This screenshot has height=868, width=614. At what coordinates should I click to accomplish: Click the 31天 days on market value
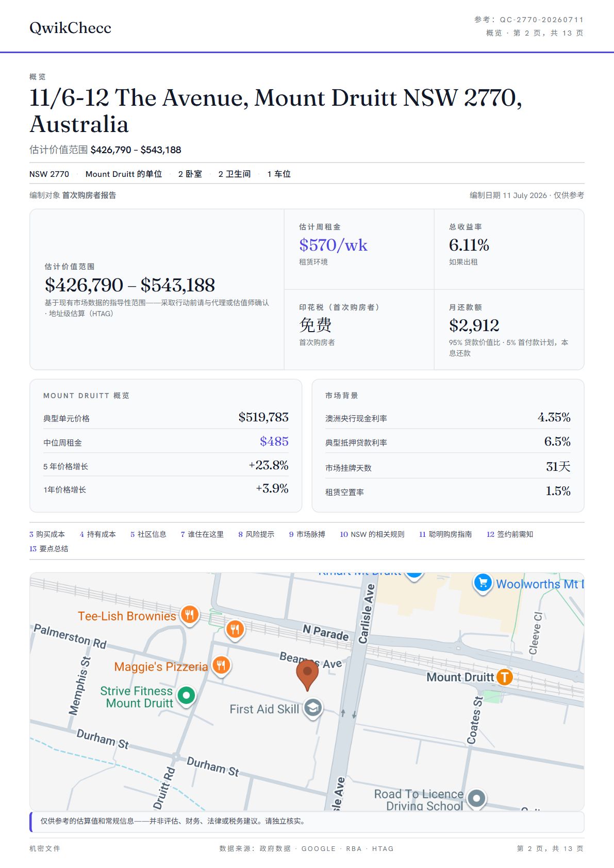[558, 466]
